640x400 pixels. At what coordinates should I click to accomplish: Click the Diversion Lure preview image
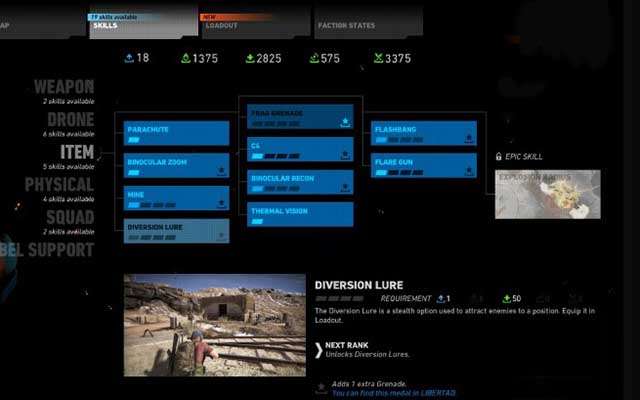[x=215, y=325]
